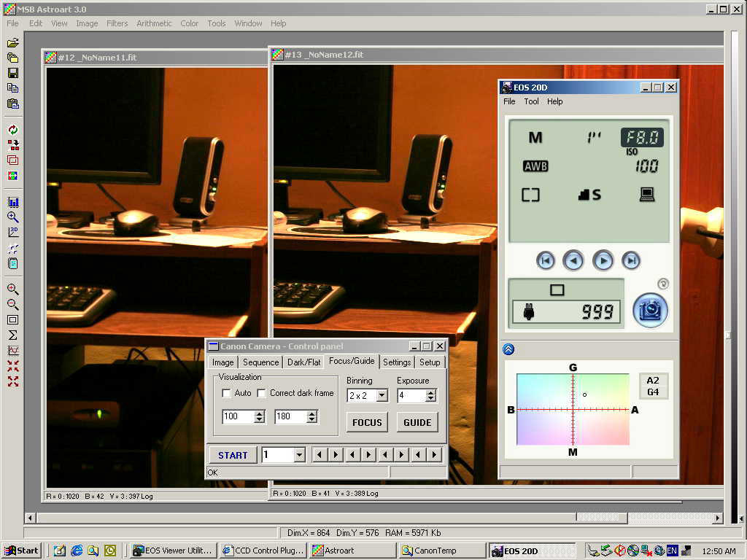The width and height of the screenshot is (747, 560).
Task: Click the red Zoom in magnifier
Action: (x=13, y=289)
